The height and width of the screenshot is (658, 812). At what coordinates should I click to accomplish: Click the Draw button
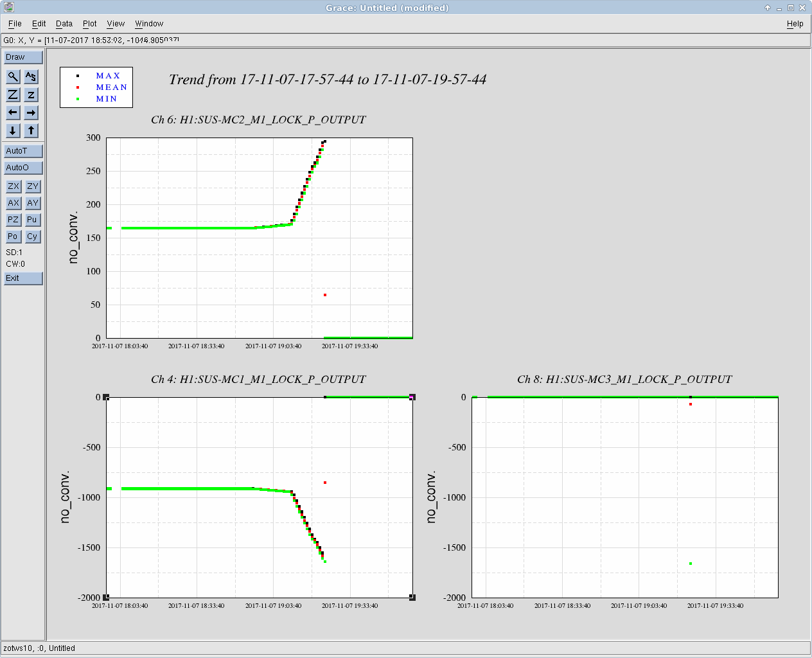(x=23, y=57)
